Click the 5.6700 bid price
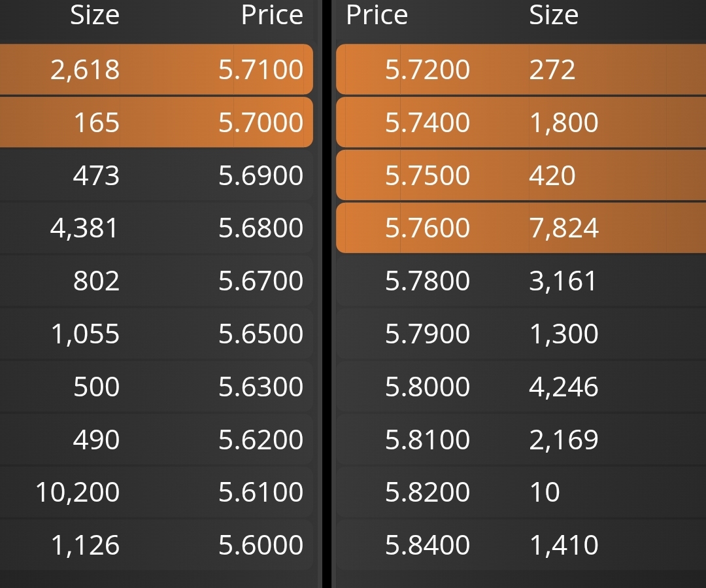This screenshot has height=588, width=706. click(x=261, y=281)
